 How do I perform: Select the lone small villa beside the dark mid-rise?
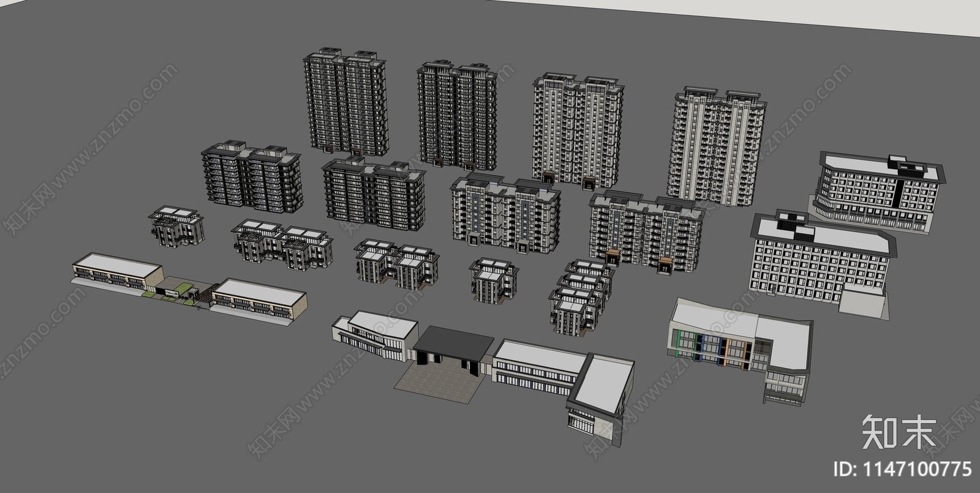pyautogui.click(x=177, y=226)
